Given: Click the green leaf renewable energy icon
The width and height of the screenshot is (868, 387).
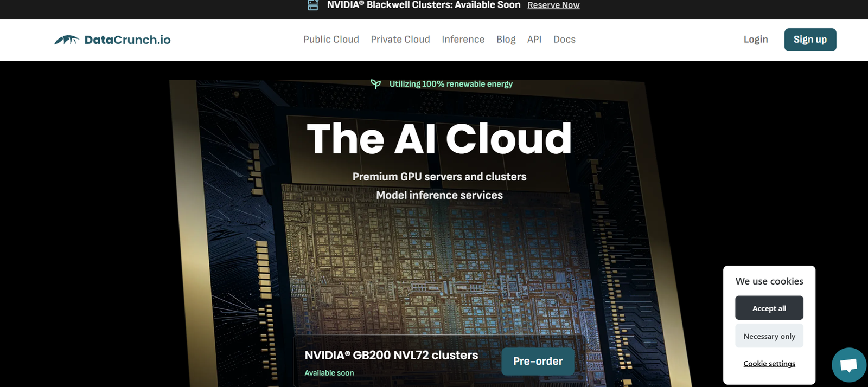Looking at the screenshot, I should pos(375,84).
